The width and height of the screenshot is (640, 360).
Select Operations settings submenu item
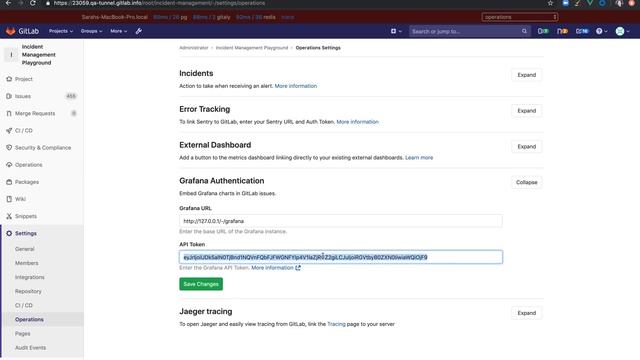pyautogui.click(x=29, y=320)
